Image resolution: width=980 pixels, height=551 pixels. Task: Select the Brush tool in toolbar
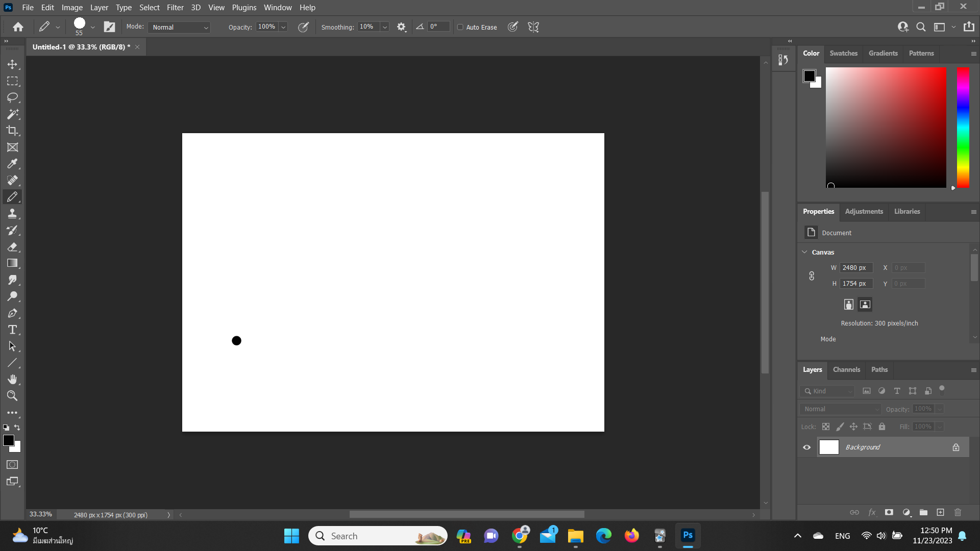[13, 197]
